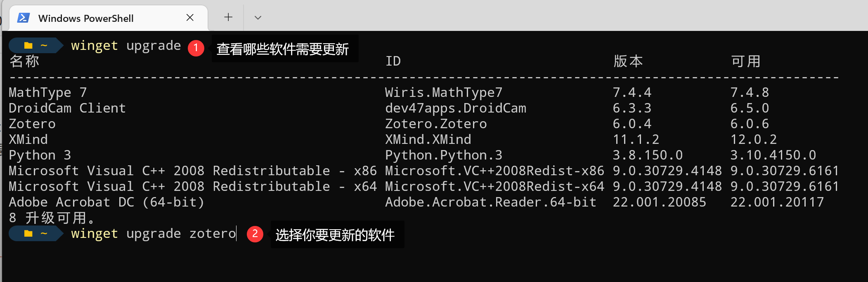Image resolution: width=868 pixels, height=282 pixels.
Task: Click the PowerShell icon in the tab
Action: point(23,18)
